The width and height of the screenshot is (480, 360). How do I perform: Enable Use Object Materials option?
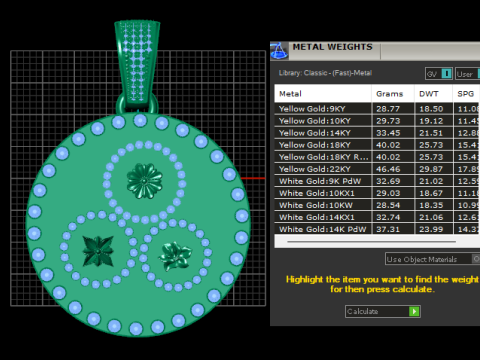[433, 259]
